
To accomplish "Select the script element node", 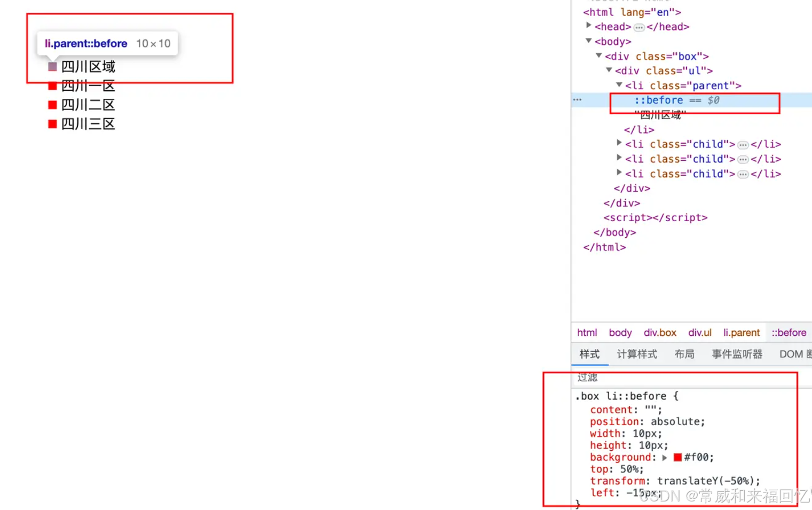I will click(656, 217).
